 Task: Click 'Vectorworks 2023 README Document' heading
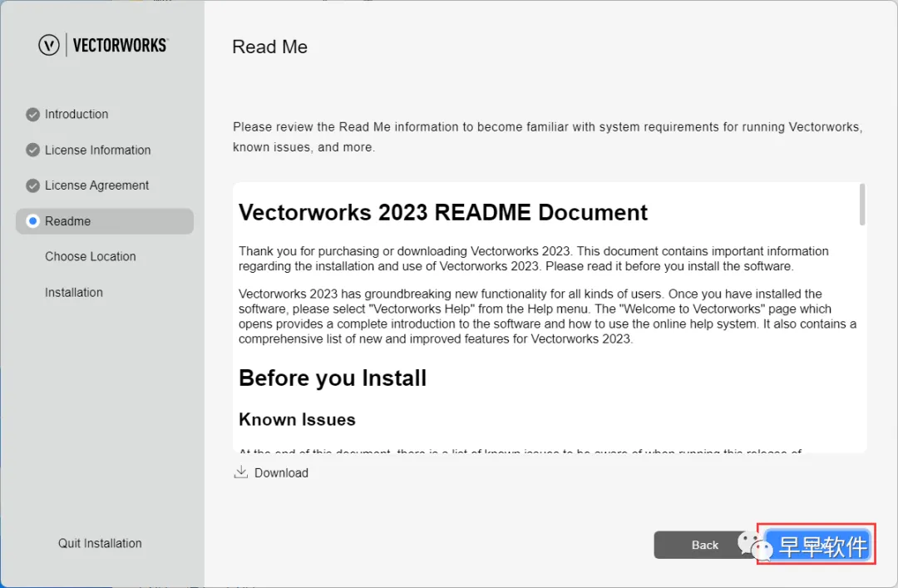point(442,213)
